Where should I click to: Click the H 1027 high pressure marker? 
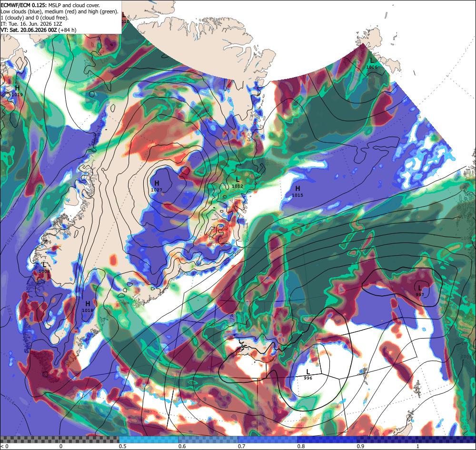(157, 186)
